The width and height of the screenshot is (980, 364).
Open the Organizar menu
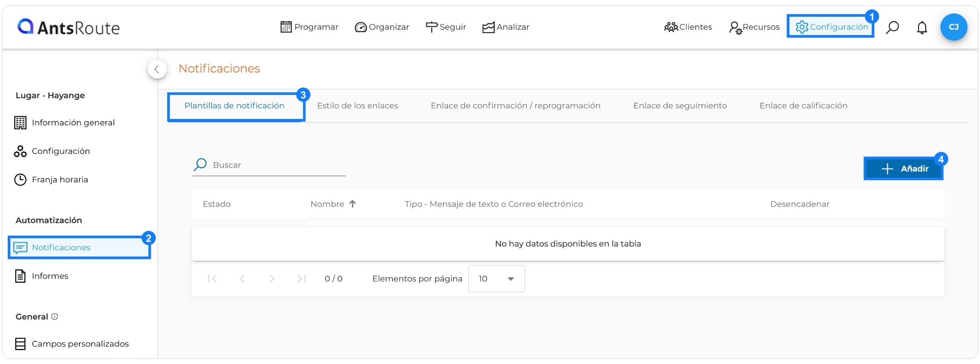[382, 27]
